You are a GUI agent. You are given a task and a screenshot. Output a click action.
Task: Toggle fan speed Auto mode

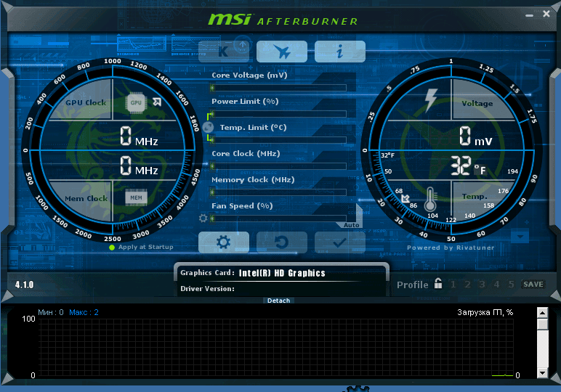pos(351,225)
